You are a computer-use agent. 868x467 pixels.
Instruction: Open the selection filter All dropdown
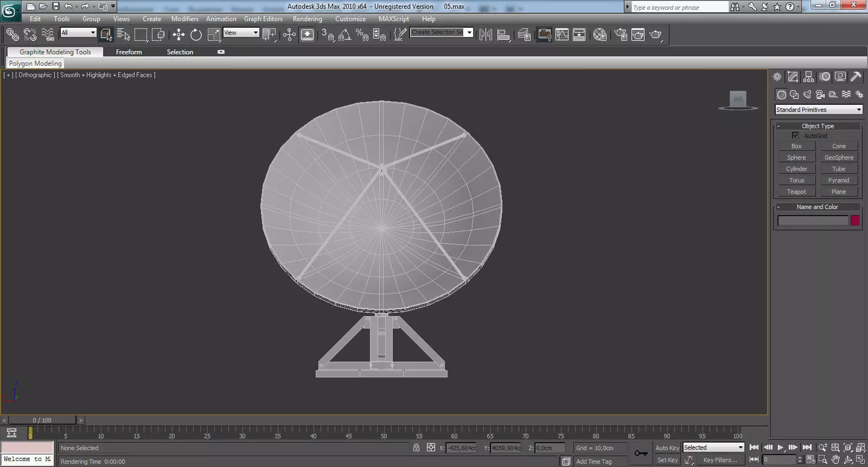tap(78, 33)
